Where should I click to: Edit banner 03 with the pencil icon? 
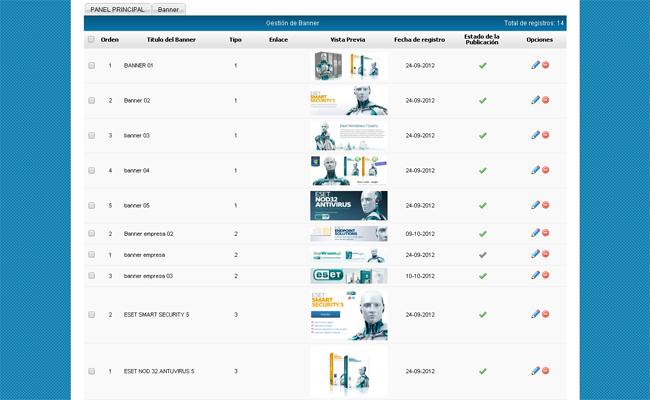(x=535, y=135)
